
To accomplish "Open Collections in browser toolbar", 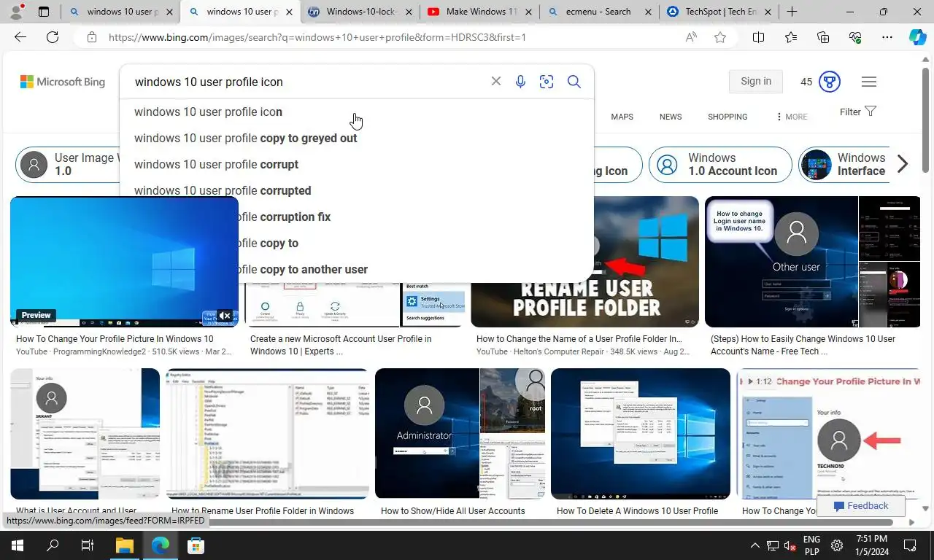I will point(823,37).
